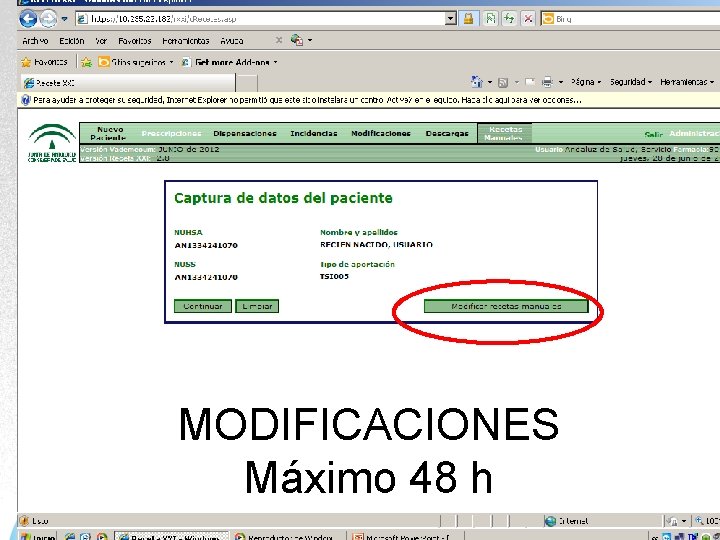Viewport: 720px width, 540px height.
Task: Switch to Receta XXI taskbar window
Action: click(171, 537)
